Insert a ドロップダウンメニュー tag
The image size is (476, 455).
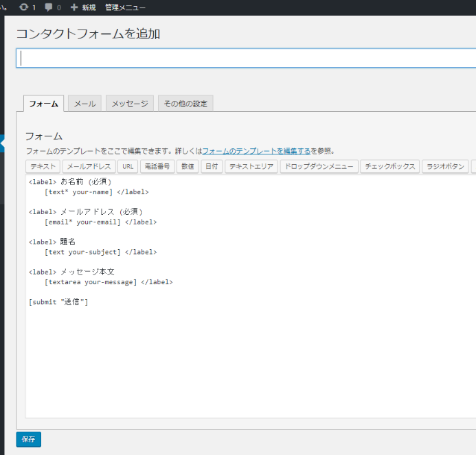[319, 166]
